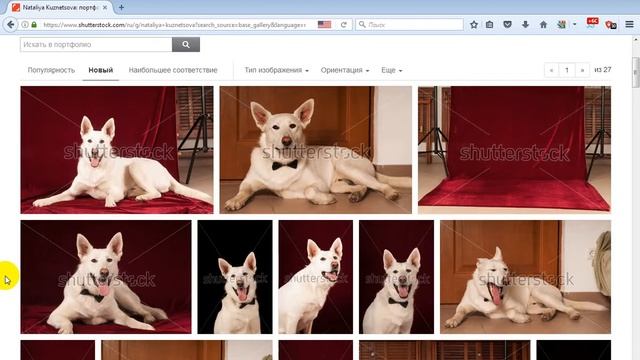Select the Новый sorting tab
Screen dimensions: 640x360
point(101,70)
